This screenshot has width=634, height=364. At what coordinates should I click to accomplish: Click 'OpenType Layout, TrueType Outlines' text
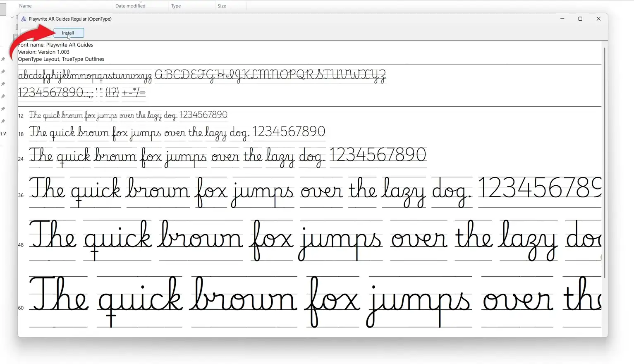61,59
